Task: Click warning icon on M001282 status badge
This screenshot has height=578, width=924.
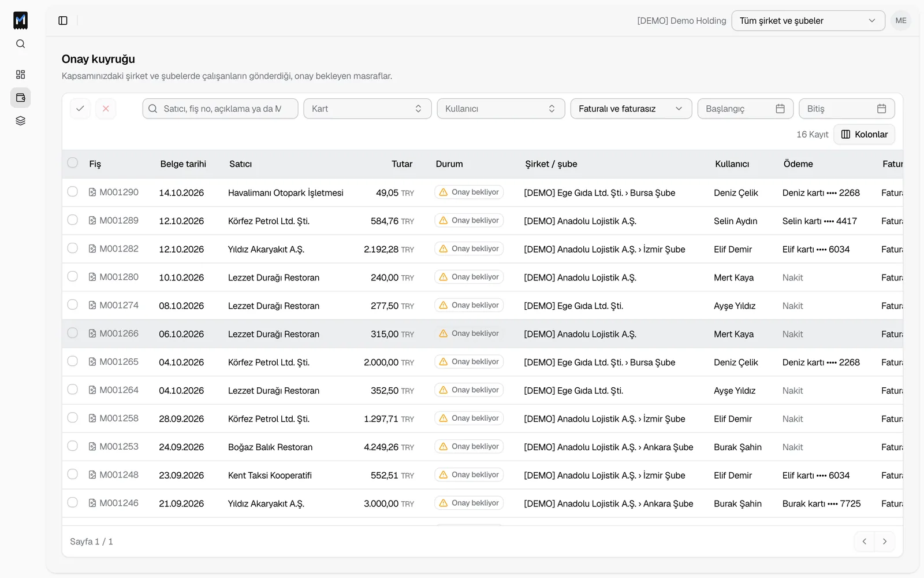Action: pos(444,249)
